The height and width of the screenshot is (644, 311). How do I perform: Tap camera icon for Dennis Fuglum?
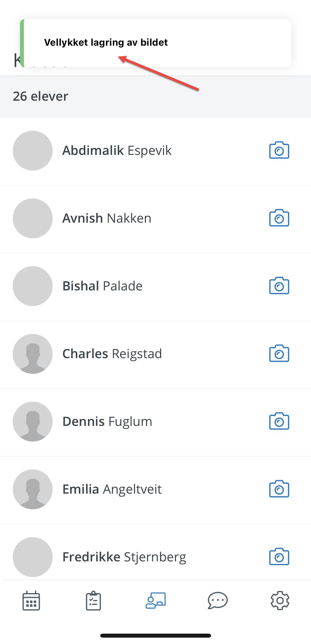tap(279, 421)
